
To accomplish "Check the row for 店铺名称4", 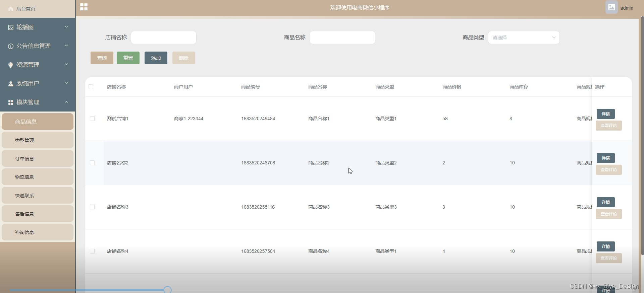I will point(92,251).
